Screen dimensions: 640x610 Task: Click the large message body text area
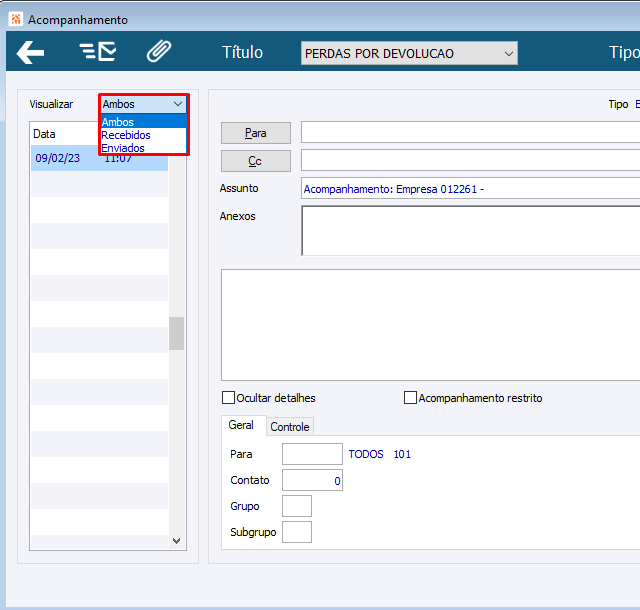click(x=431, y=325)
